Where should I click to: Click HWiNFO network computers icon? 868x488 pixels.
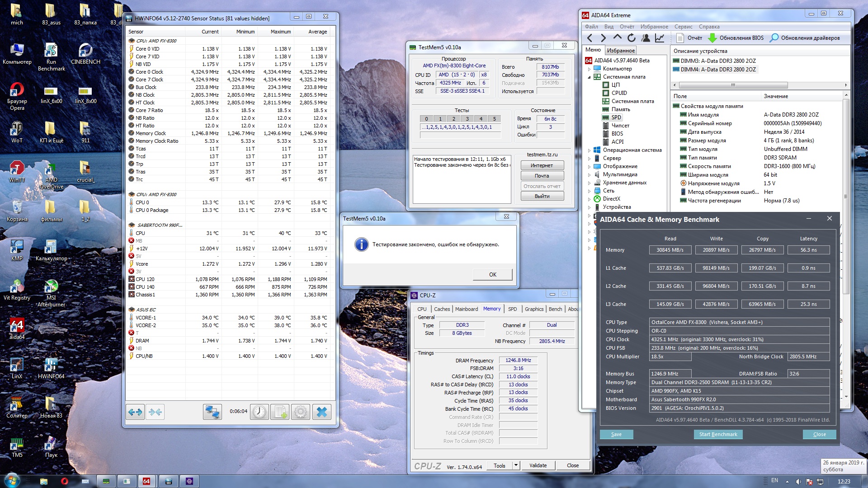pos(212,412)
